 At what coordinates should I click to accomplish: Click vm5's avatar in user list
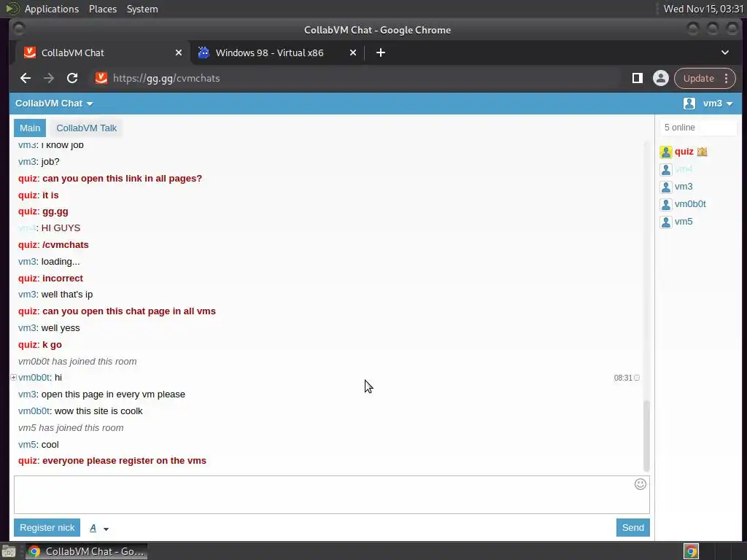665,222
